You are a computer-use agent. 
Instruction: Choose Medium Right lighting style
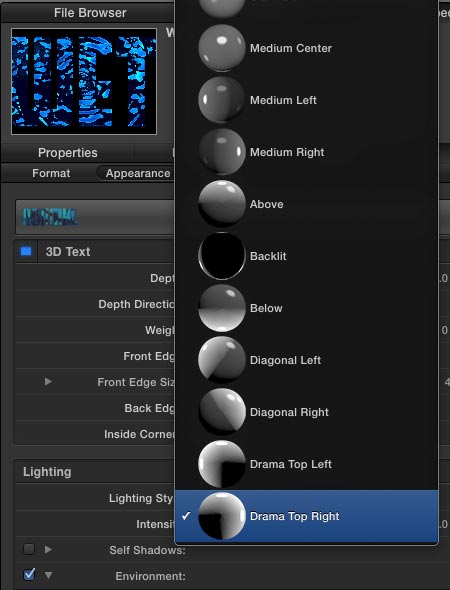(307, 152)
